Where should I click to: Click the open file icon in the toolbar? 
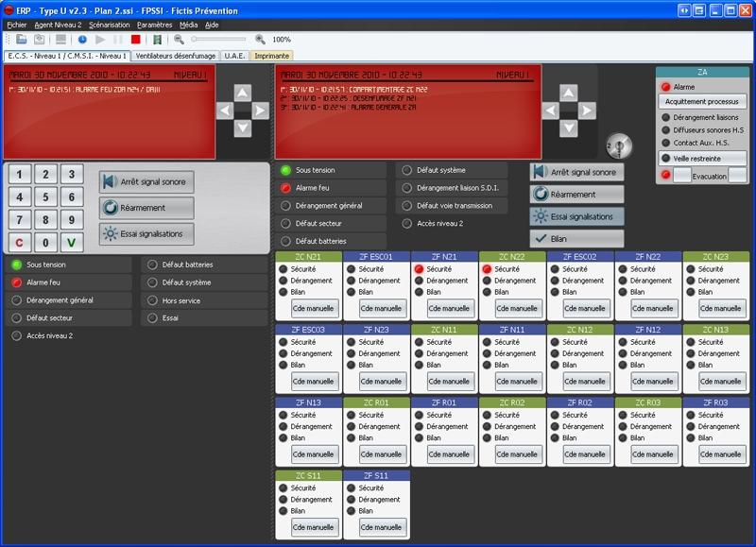[x=22, y=40]
